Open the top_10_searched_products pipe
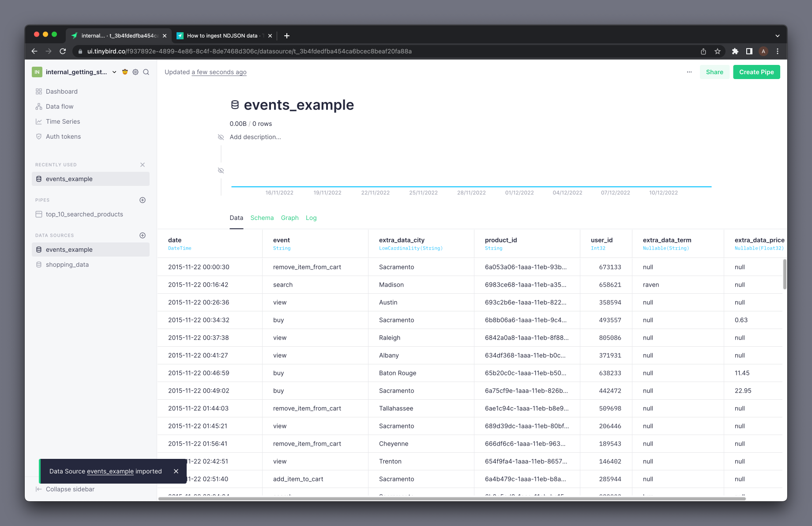 pyautogui.click(x=85, y=214)
